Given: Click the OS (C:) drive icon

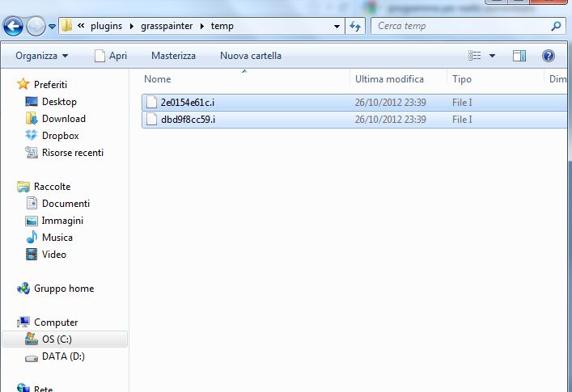Looking at the screenshot, I should coord(32,339).
